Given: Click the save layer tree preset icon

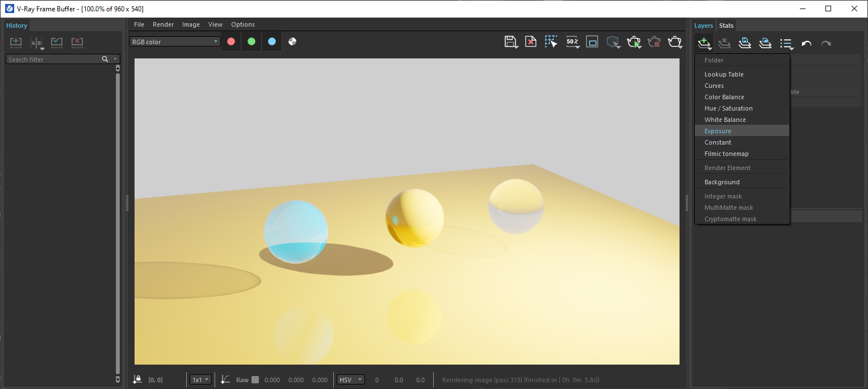Looking at the screenshot, I should click(x=745, y=43).
